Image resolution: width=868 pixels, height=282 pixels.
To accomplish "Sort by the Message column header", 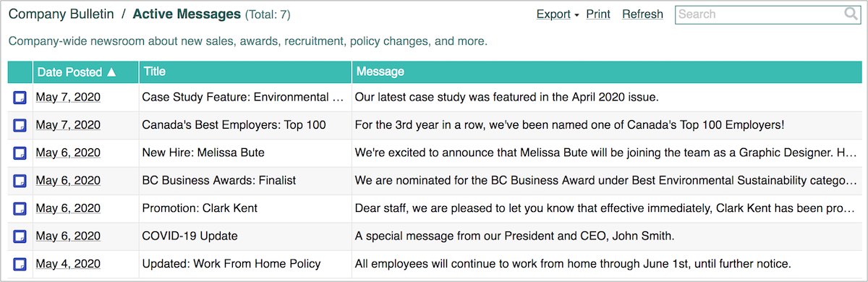I will pos(380,72).
